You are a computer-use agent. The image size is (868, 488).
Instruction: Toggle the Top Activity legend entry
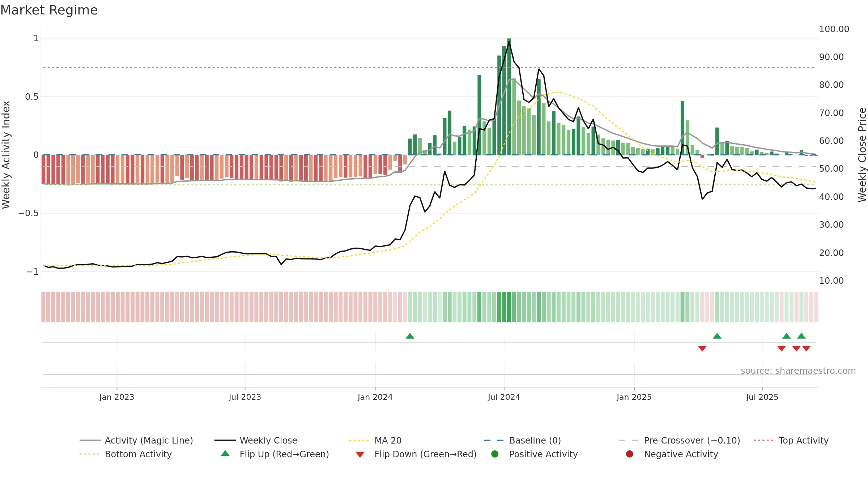tap(791, 440)
